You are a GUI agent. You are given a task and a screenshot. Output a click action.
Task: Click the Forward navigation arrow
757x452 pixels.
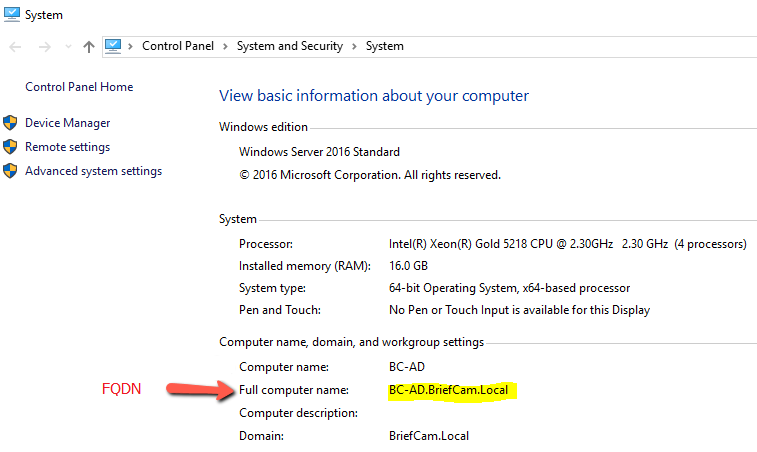[x=44, y=47]
